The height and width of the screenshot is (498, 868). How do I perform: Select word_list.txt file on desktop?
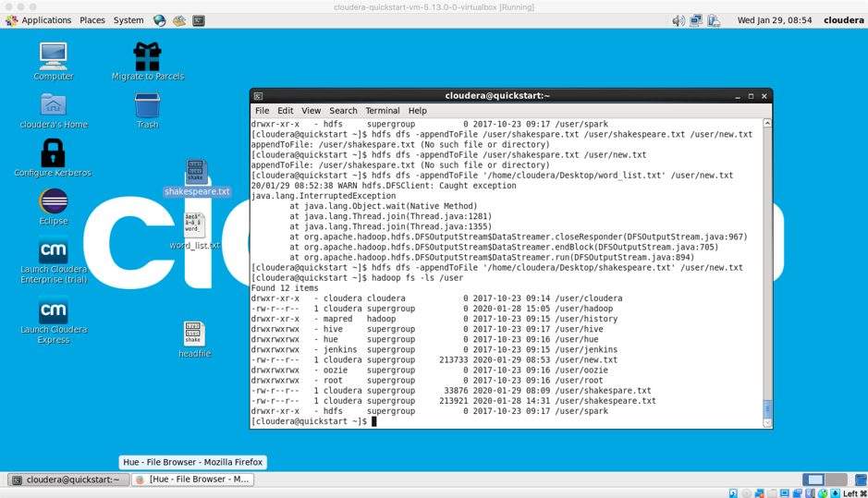[x=195, y=231]
